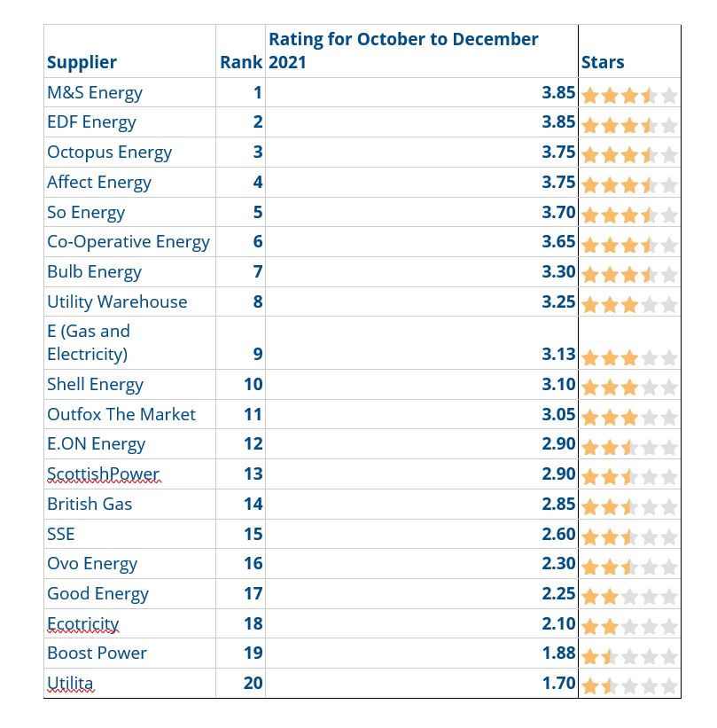The width and height of the screenshot is (717, 728).
Task: Click the Stars column header
Action: [603, 62]
